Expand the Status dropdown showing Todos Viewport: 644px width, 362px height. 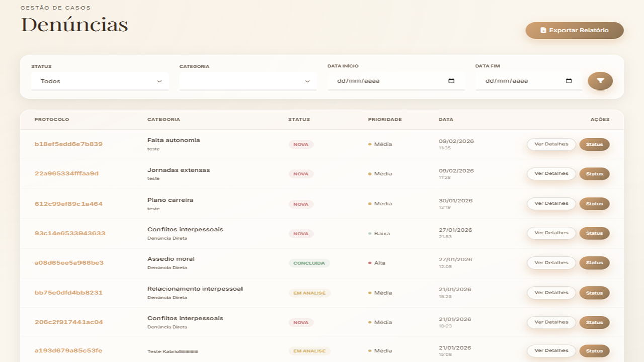coord(100,81)
